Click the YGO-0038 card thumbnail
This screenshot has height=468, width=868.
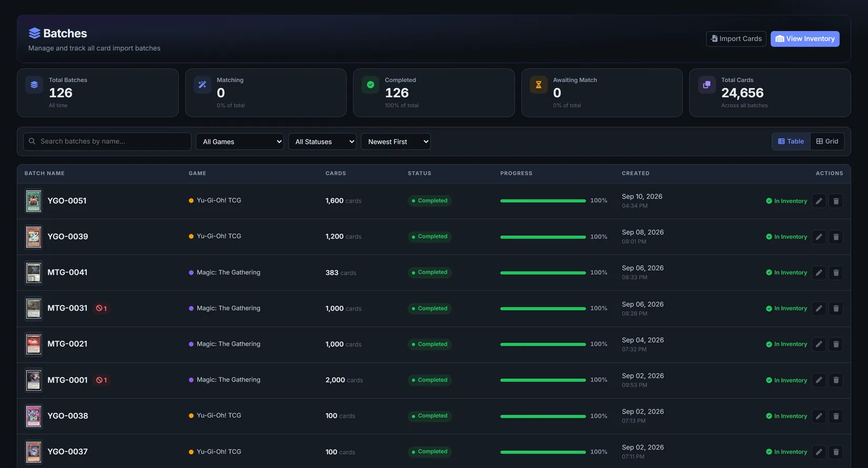[34, 416]
